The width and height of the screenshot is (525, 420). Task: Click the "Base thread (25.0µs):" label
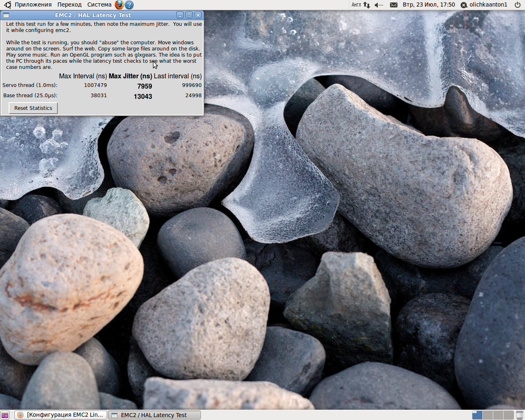30,96
